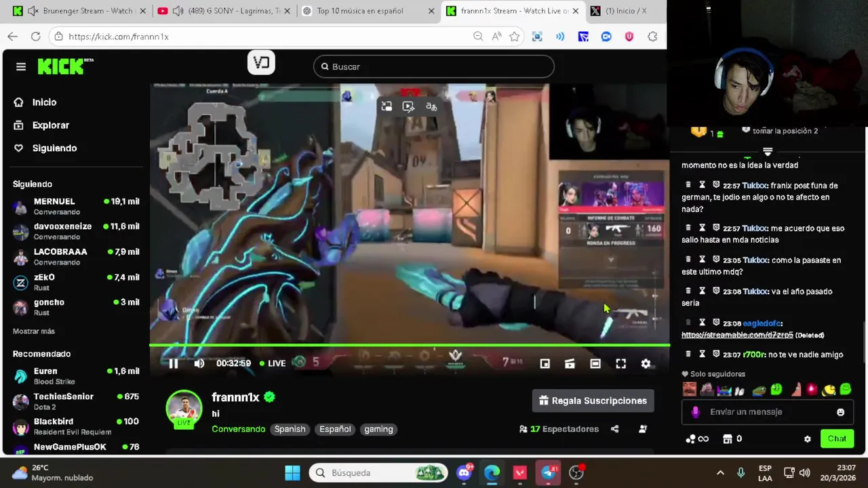Focus the Buscar search field

(434, 66)
